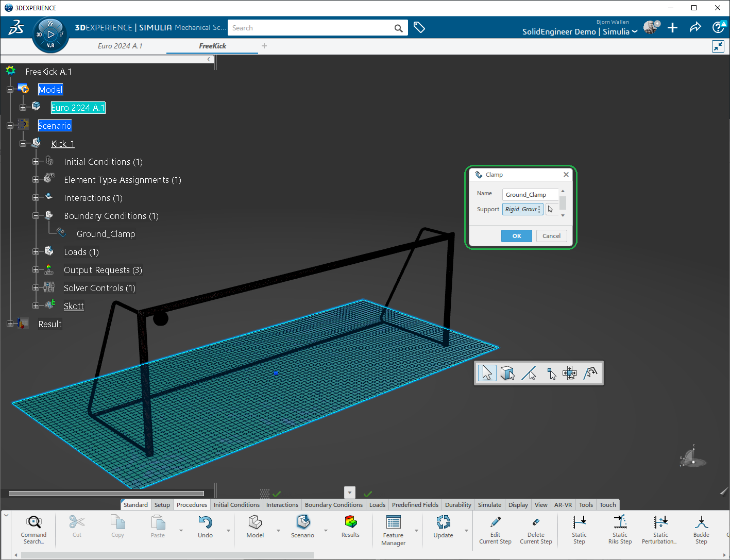The height and width of the screenshot is (560, 730).
Task: Click the Static Step icon
Action: click(x=579, y=523)
